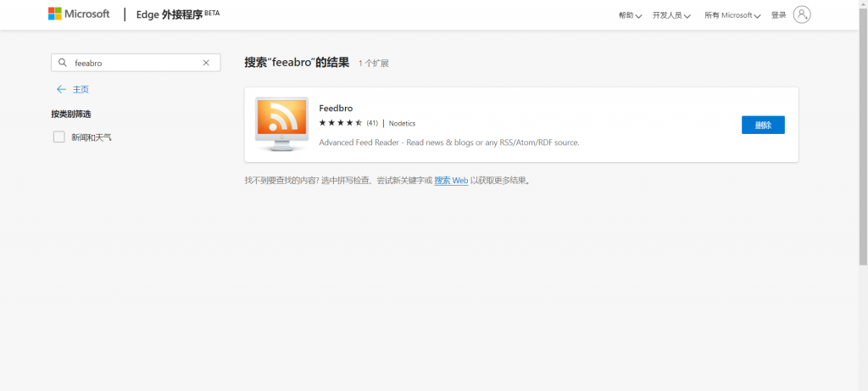
Task: Click the 按类别筛选 heading
Action: pyautogui.click(x=71, y=115)
